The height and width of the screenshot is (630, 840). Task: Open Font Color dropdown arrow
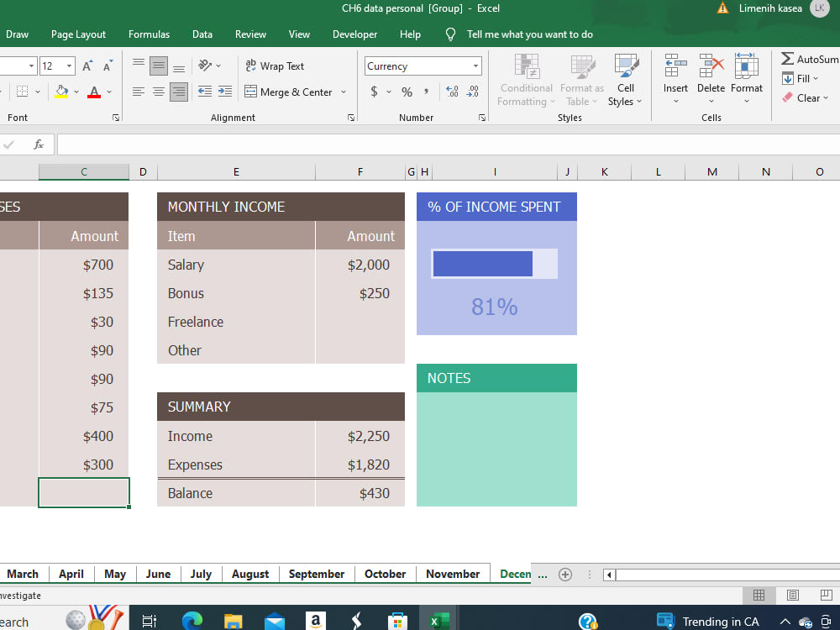click(109, 92)
